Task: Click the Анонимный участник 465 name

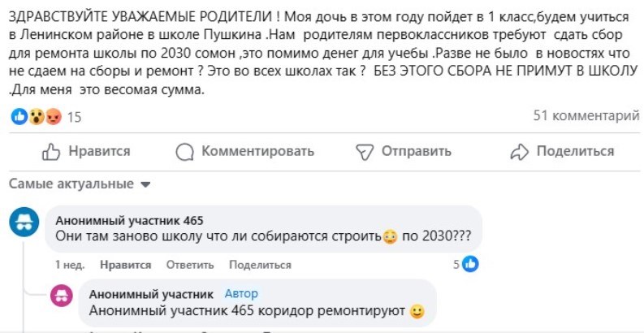Action: (x=129, y=221)
